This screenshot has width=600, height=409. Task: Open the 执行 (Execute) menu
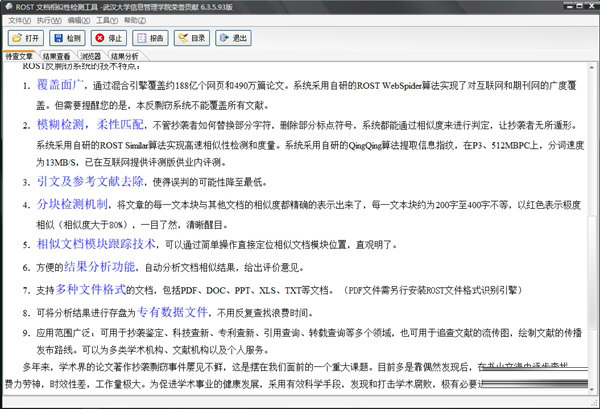pyautogui.click(x=48, y=20)
